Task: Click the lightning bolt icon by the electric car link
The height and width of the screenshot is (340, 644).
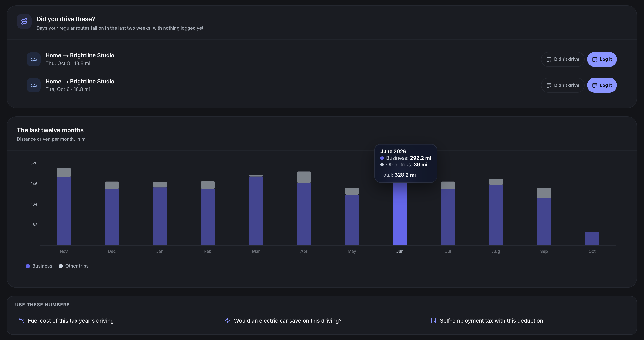Action: tap(228, 320)
